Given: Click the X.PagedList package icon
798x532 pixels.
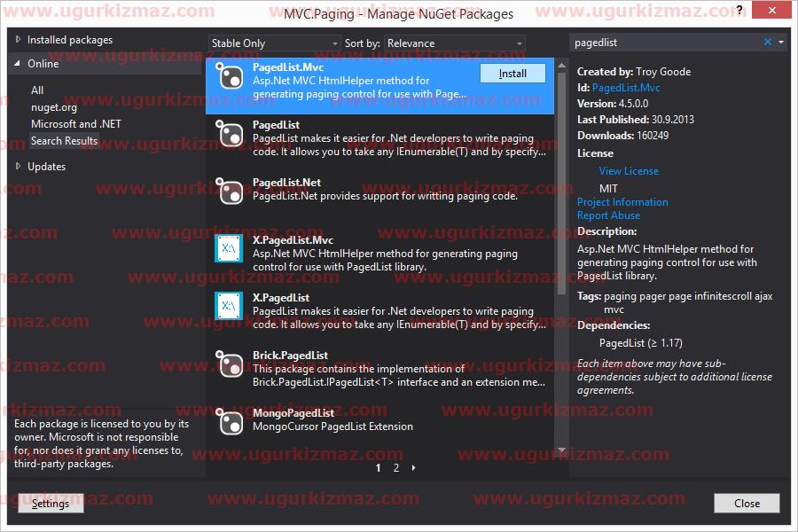Looking at the screenshot, I should pyautogui.click(x=229, y=306).
